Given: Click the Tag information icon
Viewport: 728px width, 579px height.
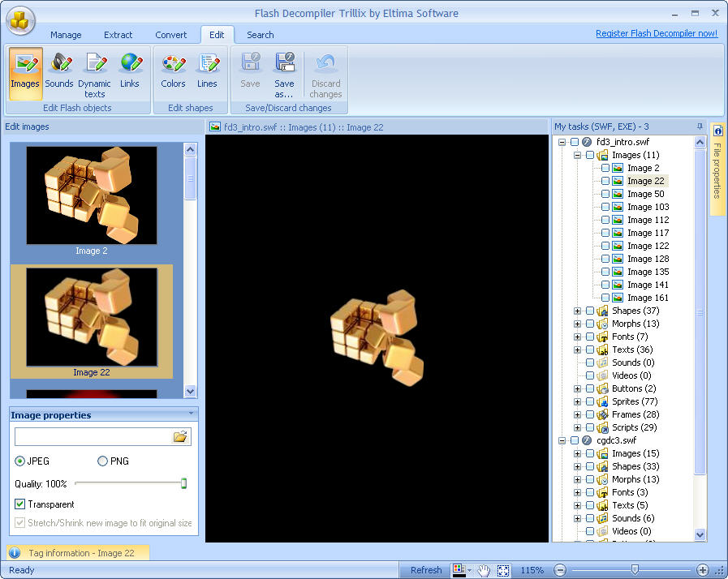Looking at the screenshot, I should tap(15, 552).
